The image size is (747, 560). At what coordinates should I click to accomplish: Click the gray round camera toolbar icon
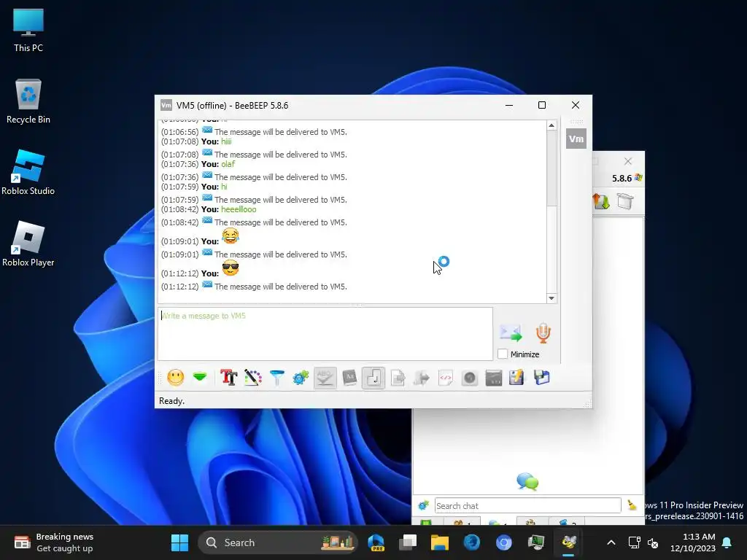point(470,378)
